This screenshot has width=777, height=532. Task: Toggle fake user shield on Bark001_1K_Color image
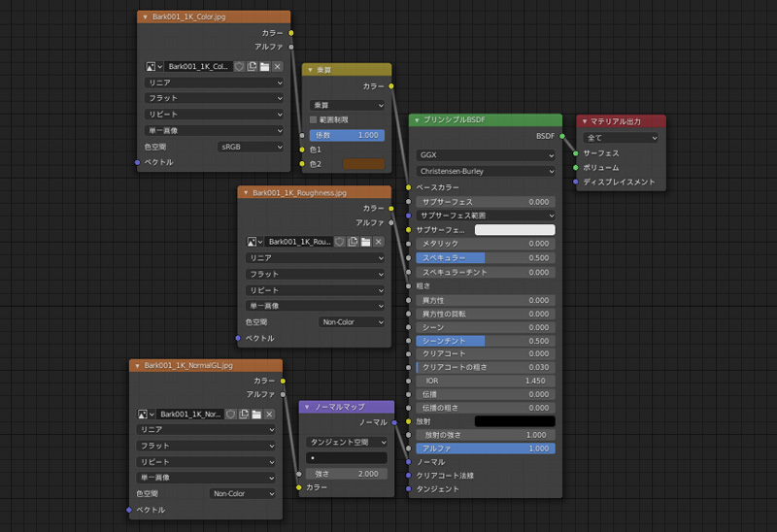pos(238,66)
